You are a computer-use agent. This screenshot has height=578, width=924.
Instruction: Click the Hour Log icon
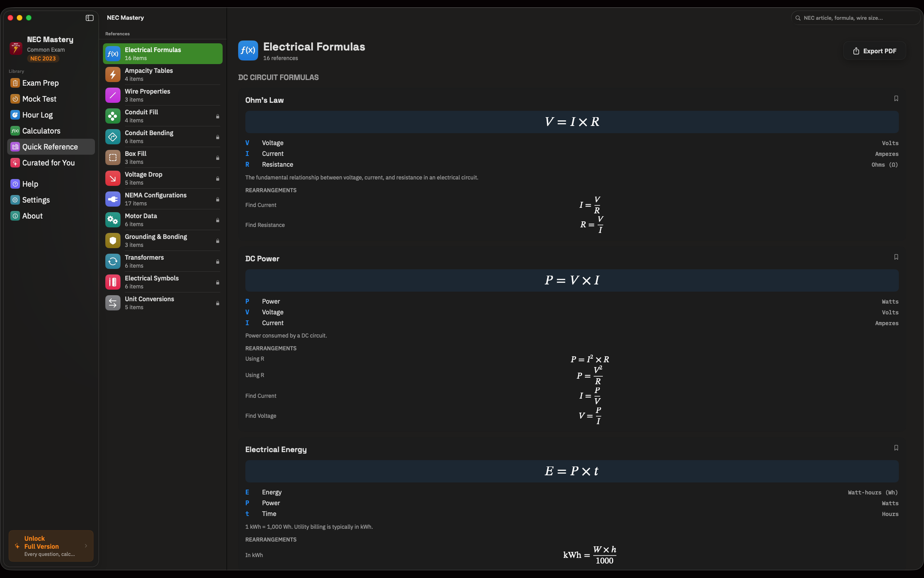tap(15, 115)
